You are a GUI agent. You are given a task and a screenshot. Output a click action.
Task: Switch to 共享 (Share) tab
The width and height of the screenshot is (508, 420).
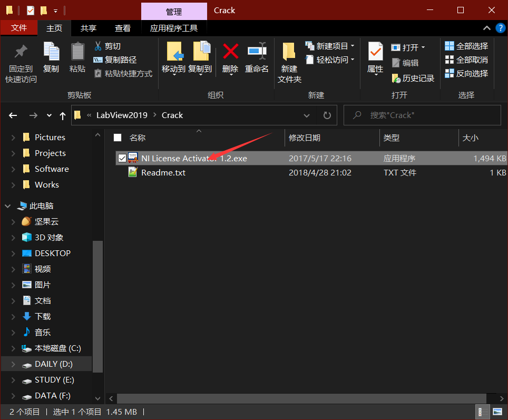coord(89,28)
